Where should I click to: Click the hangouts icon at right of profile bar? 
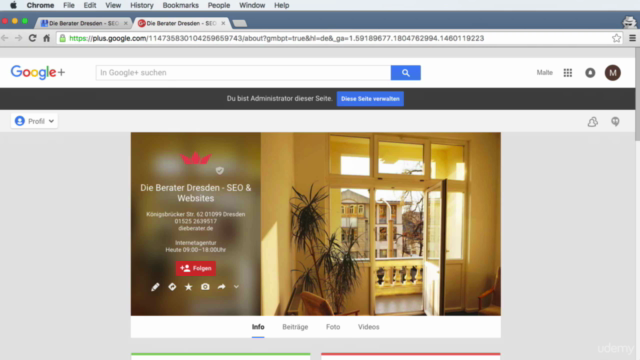click(615, 122)
